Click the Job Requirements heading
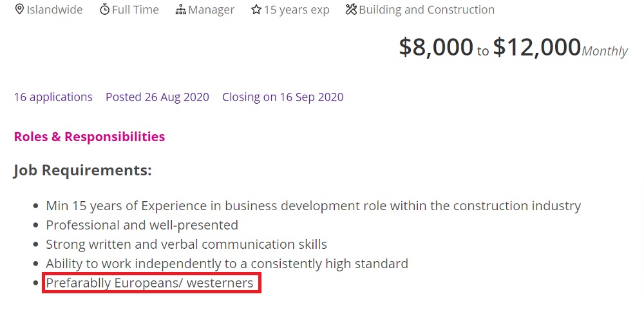This screenshot has height=312, width=644. coord(82,170)
